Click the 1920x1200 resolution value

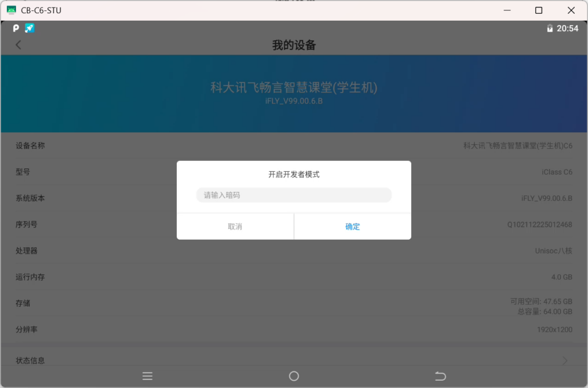tap(555, 329)
